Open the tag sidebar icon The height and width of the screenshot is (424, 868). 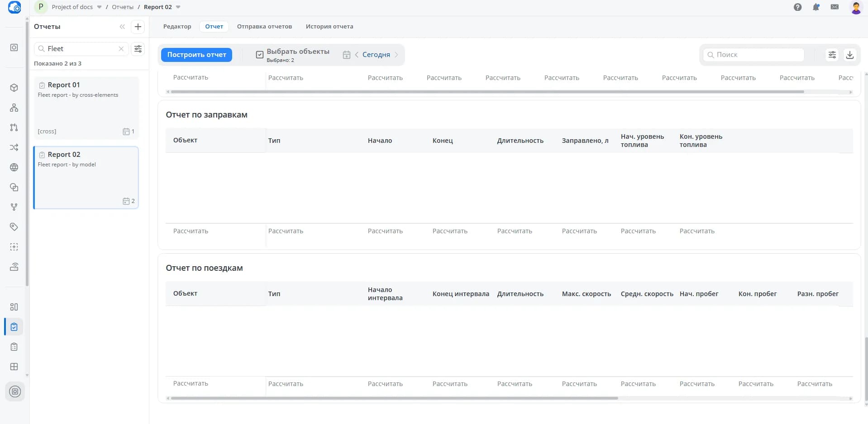[x=14, y=227]
